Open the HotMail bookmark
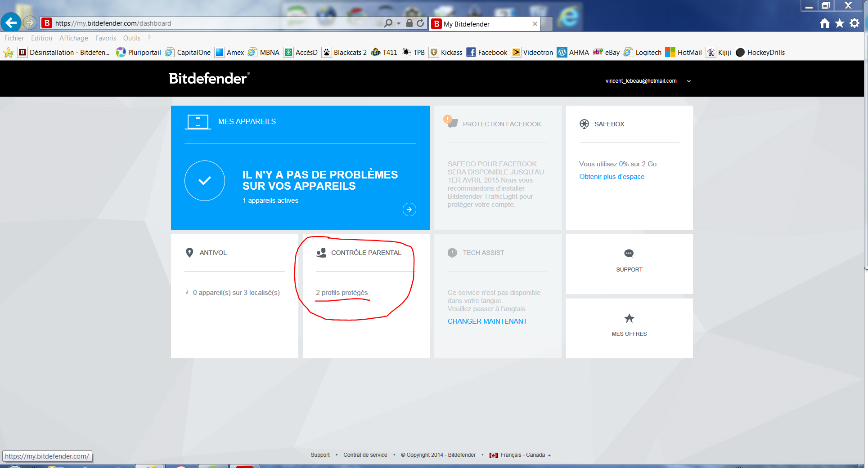Image resolution: width=868 pixels, height=468 pixels. click(x=684, y=53)
